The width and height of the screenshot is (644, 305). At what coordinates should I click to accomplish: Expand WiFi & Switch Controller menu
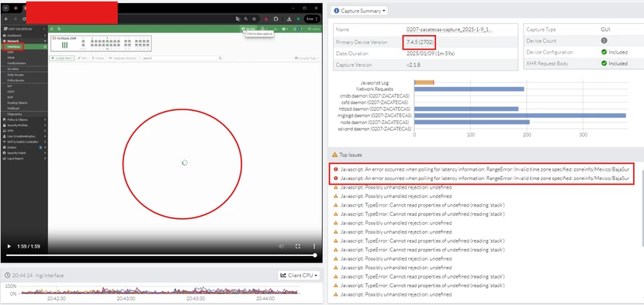pyautogui.click(x=24, y=142)
